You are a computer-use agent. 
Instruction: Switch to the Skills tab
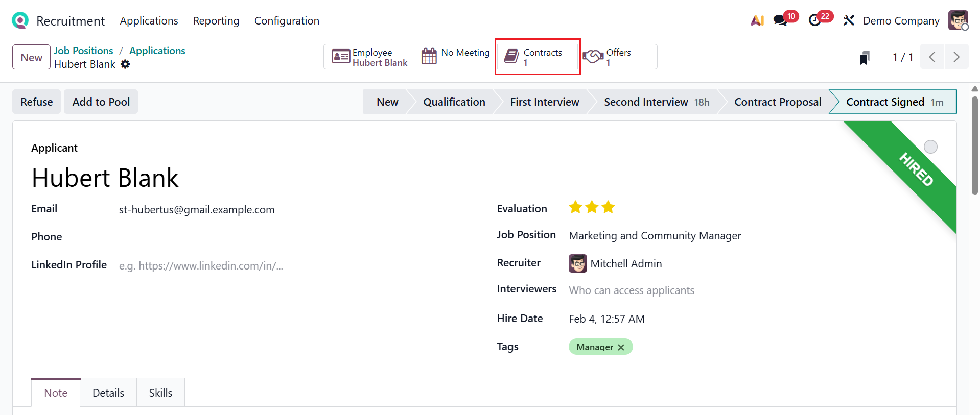point(160,393)
